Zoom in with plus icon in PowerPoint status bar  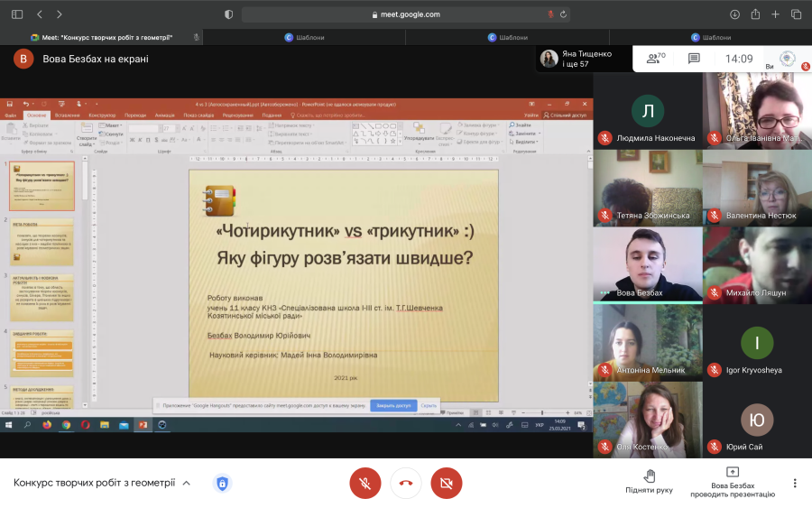pyautogui.click(x=567, y=412)
